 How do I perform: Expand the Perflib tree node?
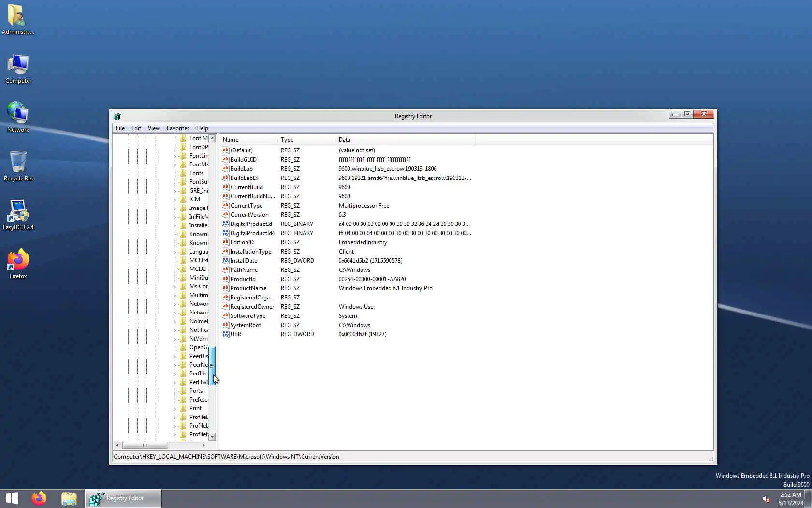pos(174,374)
